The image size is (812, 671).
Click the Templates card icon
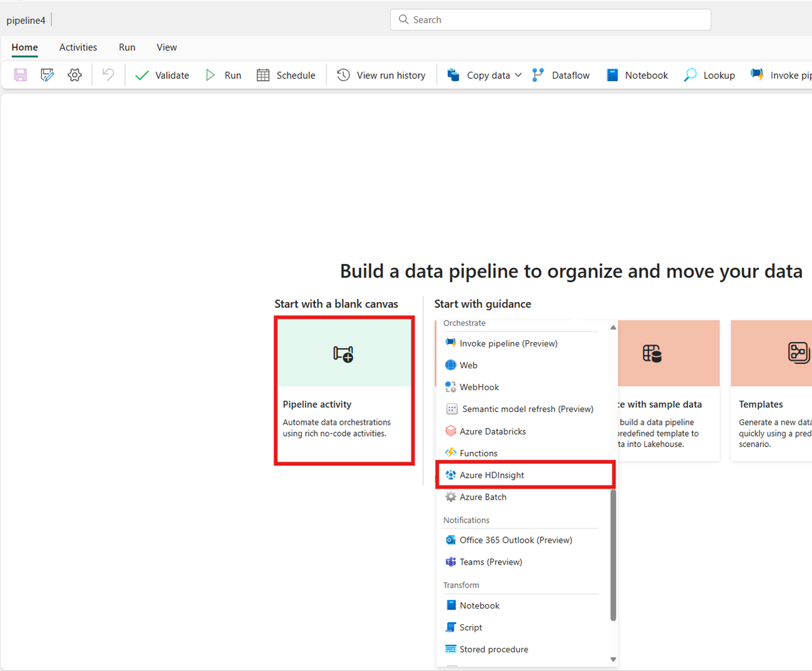[799, 353]
